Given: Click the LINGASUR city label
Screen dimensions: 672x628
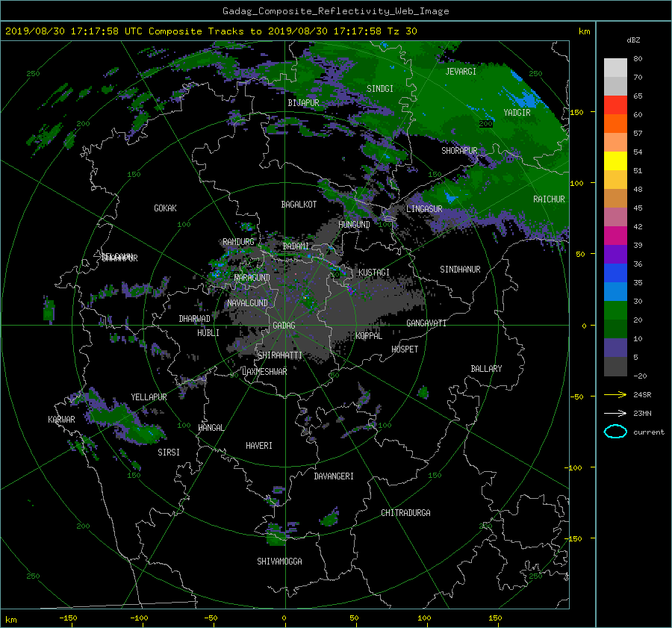Looking at the screenshot, I should pyautogui.click(x=424, y=209).
